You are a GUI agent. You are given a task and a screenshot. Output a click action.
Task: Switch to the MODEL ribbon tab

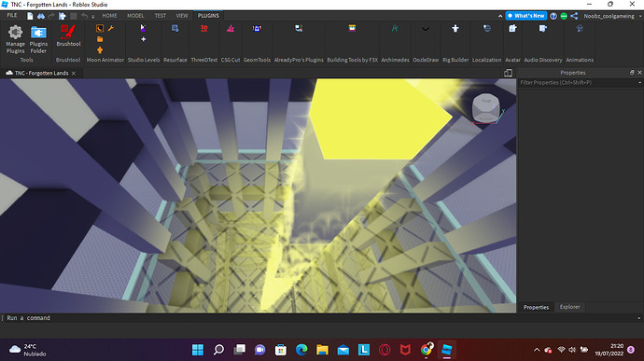[135, 16]
